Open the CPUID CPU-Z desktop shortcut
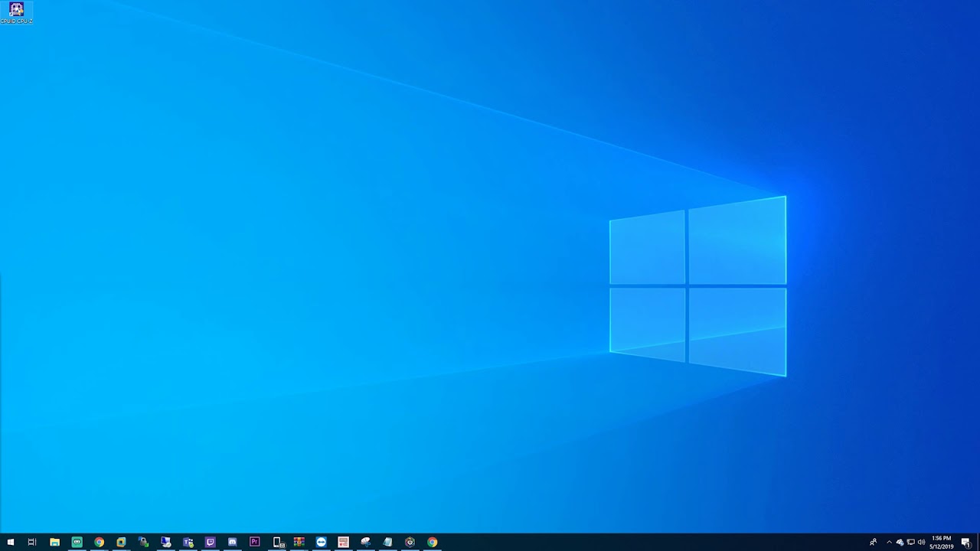The width and height of the screenshot is (980, 551). [x=16, y=13]
